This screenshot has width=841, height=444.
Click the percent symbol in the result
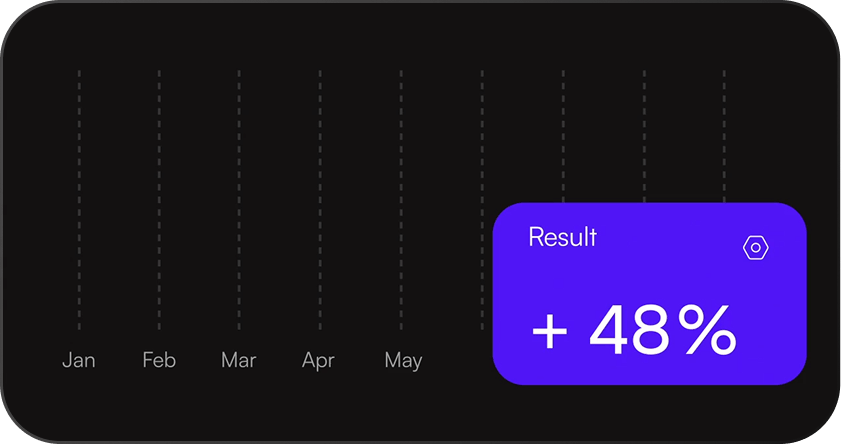tap(707, 330)
